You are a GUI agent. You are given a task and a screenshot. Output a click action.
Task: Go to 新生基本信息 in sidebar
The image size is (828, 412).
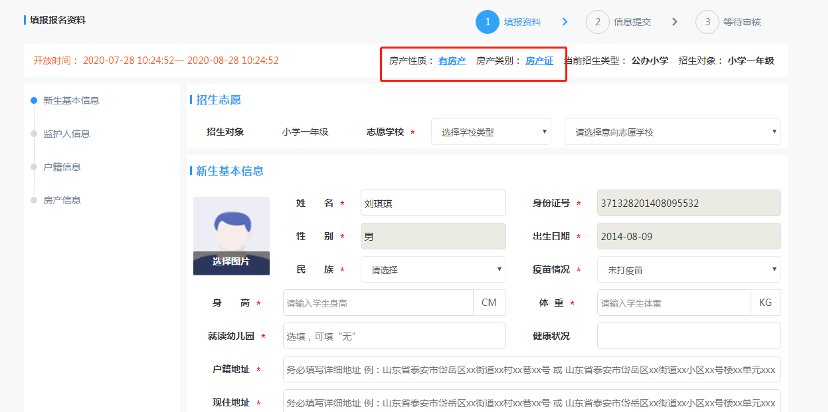pos(71,100)
